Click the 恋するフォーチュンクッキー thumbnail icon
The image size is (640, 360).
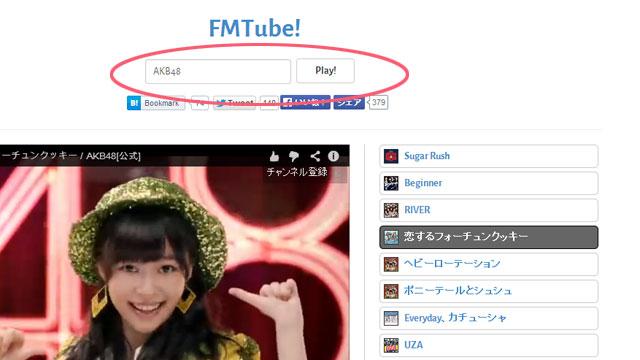[x=391, y=237]
